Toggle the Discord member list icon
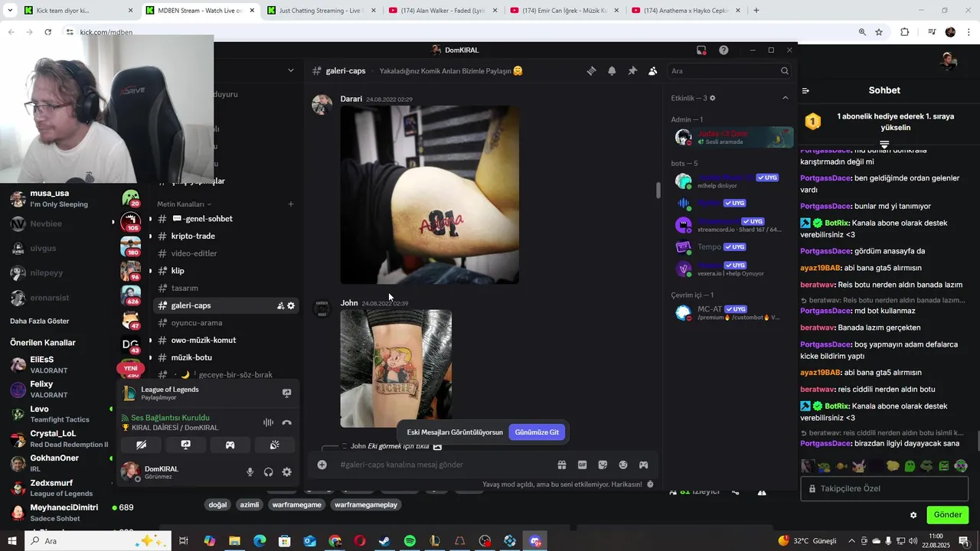This screenshot has height=551, width=980. pos(652,70)
